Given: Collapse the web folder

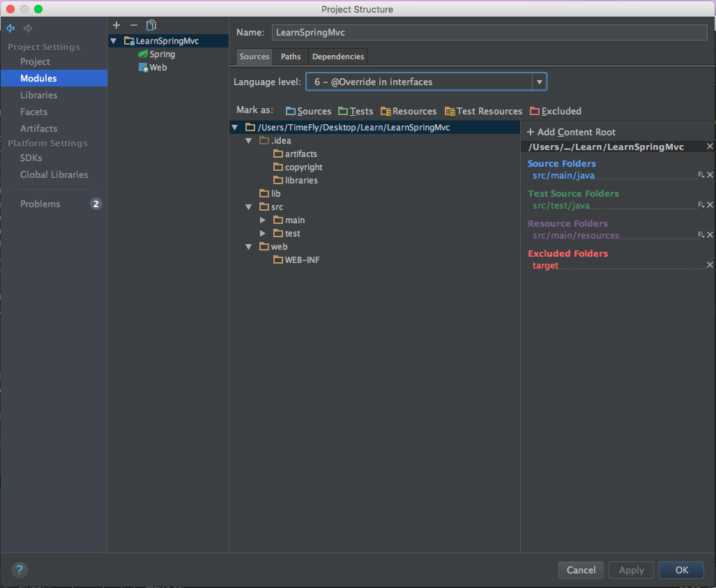Looking at the screenshot, I should 249,247.
